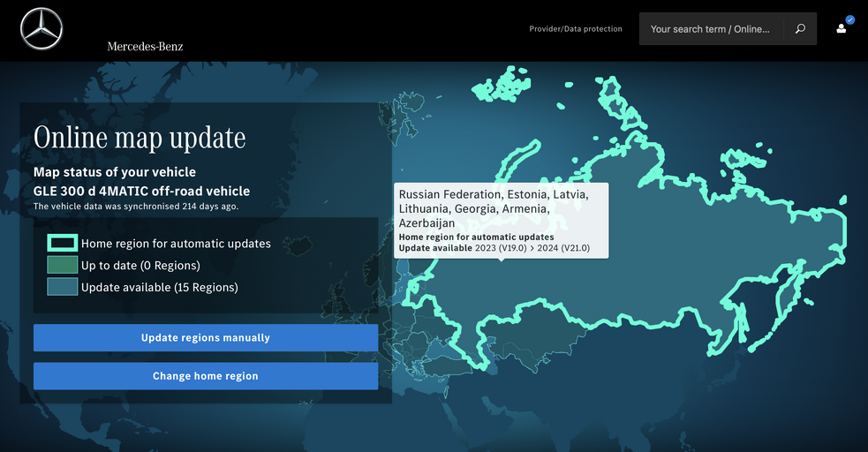Click 'GLE 300 d 4MATIC off-road vehicle' text
868x452 pixels.
(x=141, y=191)
